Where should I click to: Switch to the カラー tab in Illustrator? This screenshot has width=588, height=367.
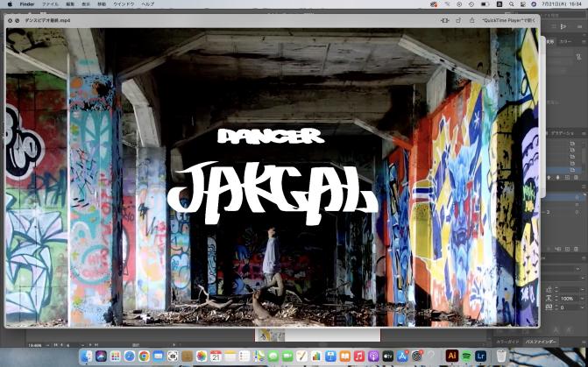(x=564, y=42)
